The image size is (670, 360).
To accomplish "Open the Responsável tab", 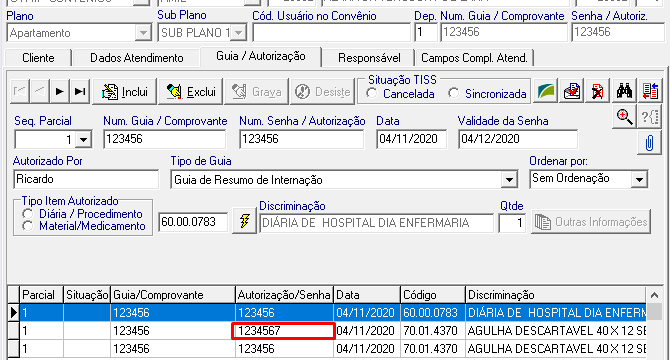I will pos(369,58).
